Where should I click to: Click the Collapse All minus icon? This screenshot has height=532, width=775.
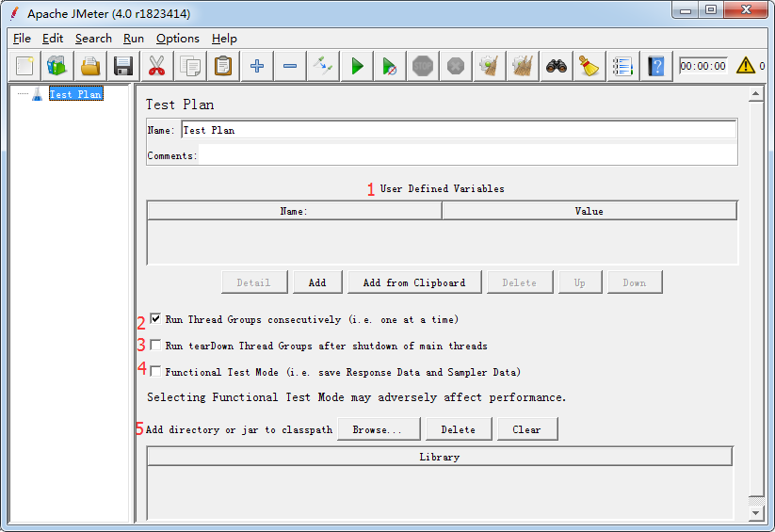pos(290,66)
